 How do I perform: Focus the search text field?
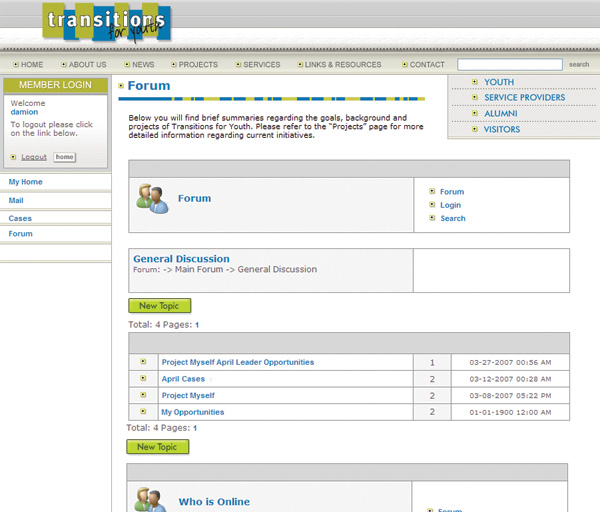tap(509, 65)
